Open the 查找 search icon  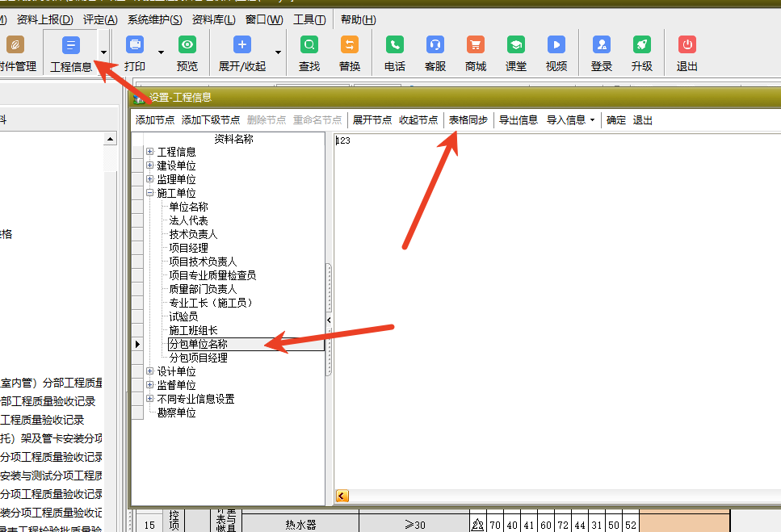coord(309,45)
